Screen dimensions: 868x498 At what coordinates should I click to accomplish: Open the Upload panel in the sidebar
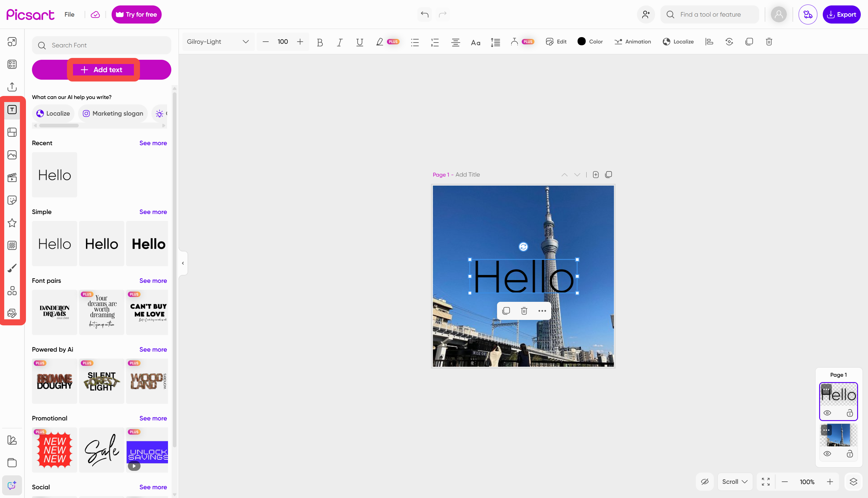point(12,87)
